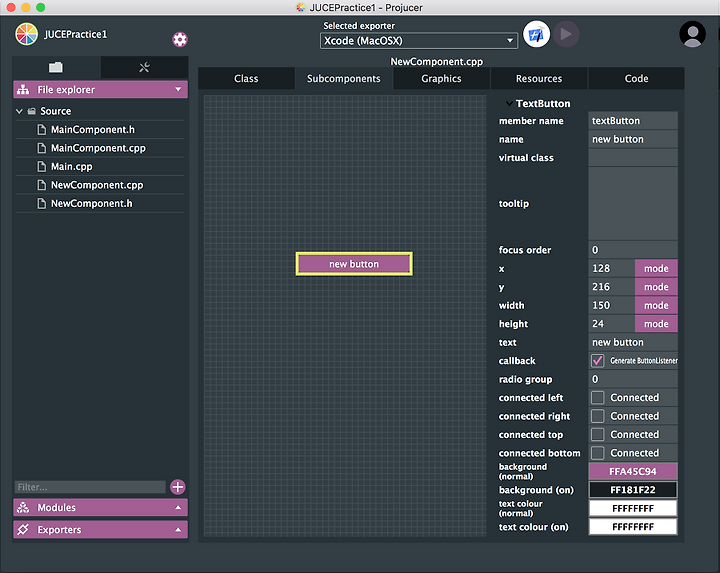The height and width of the screenshot is (573, 720).
Task: Open the x position mode menu
Action: click(656, 269)
